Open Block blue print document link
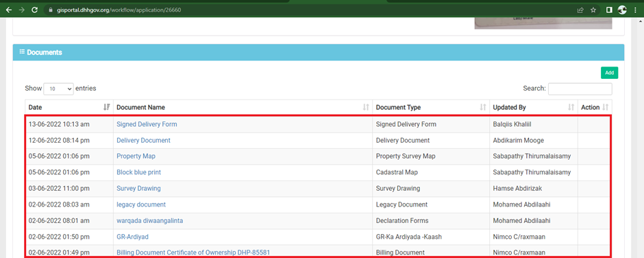Screen dimensions: 644x258 pos(139,172)
